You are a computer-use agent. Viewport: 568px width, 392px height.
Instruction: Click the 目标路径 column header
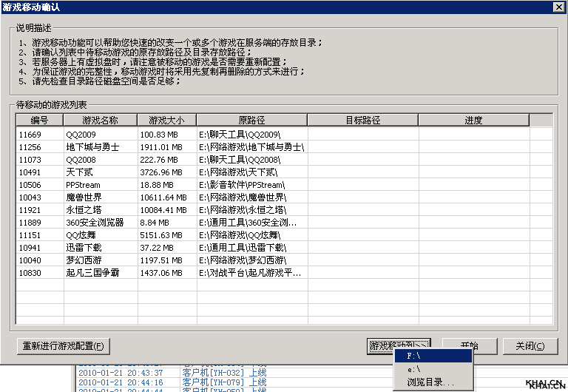point(362,121)
